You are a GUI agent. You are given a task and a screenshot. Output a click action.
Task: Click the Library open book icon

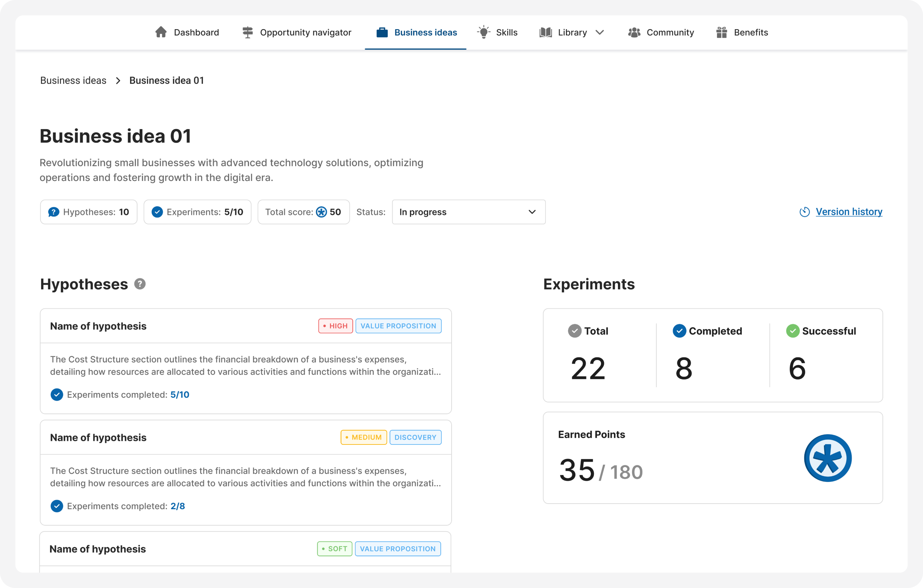[545, 32]
